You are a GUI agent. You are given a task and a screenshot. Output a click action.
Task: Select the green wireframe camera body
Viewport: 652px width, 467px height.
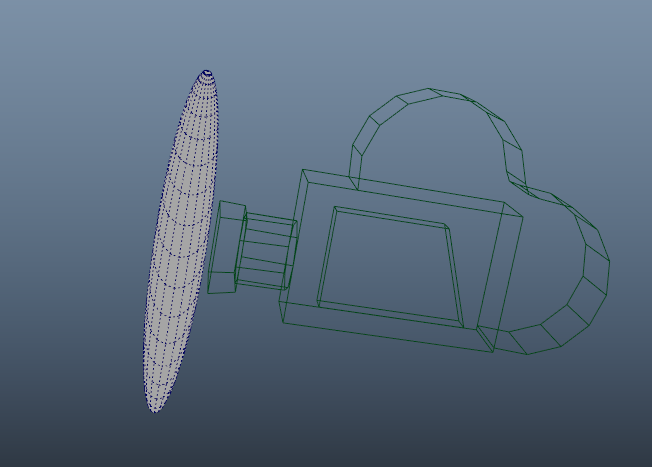point(401,261)
